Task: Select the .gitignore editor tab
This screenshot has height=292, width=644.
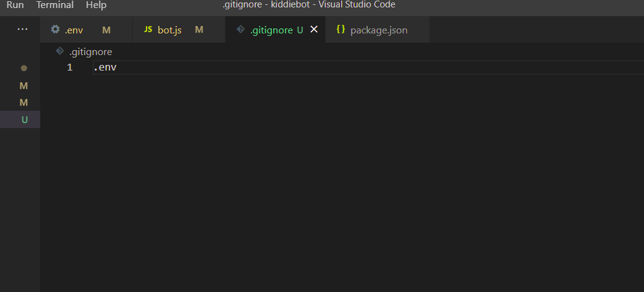Action: 275,30
